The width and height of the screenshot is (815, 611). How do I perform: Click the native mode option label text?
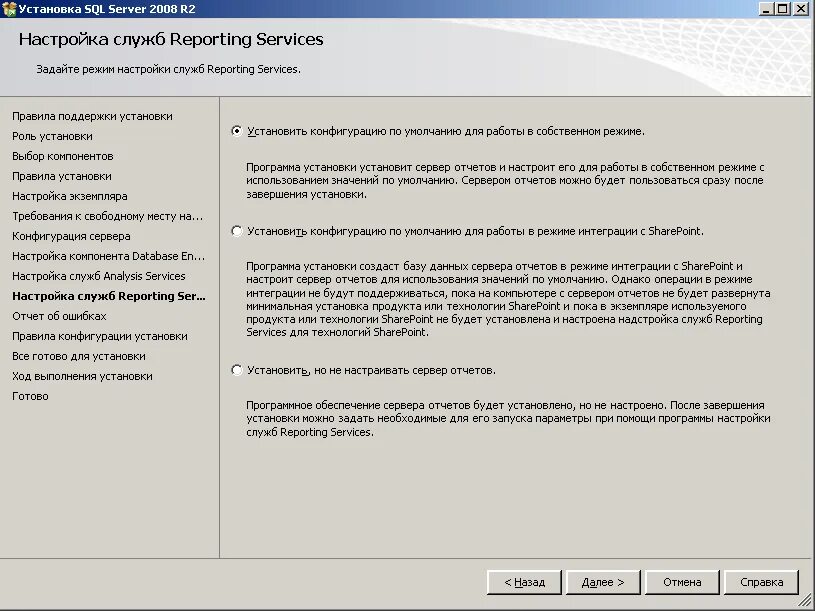(446, 131)
